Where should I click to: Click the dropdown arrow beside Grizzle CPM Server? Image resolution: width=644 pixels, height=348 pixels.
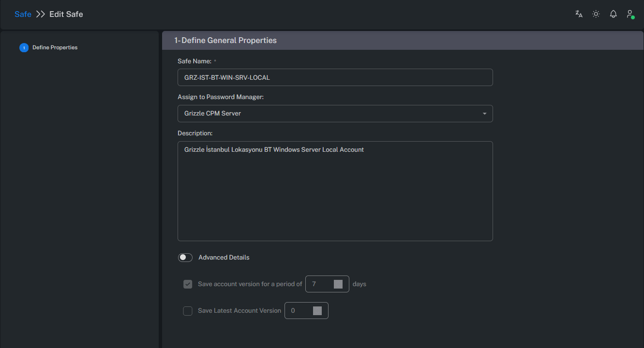(x=485, y=114)
